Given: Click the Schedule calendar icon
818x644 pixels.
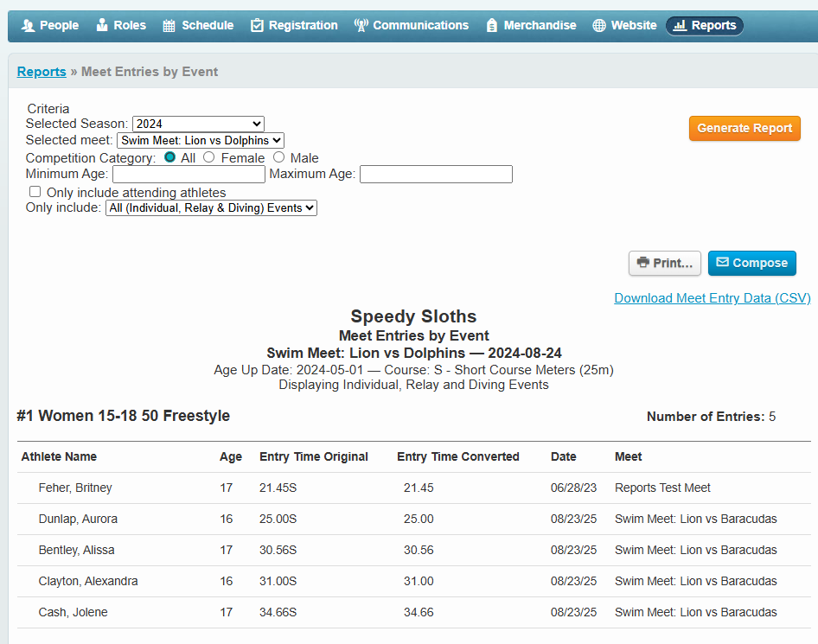Looking at the screenshot, I should (x=169, y=26).
